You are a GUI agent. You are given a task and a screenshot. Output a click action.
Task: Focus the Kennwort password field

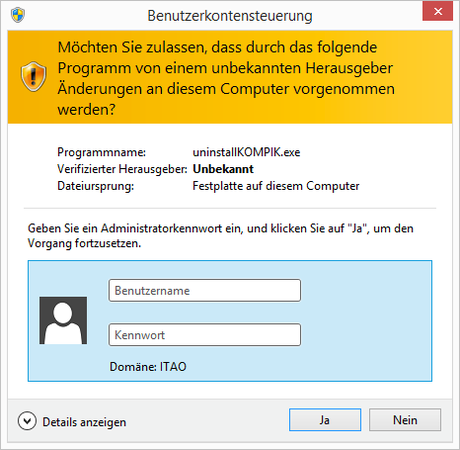pyautogui.click(x=205, y=335)
